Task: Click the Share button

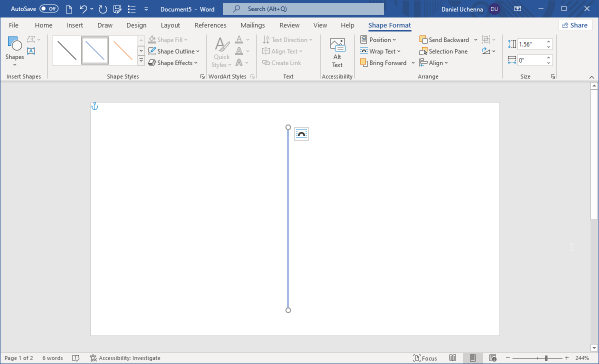Action: tap(575, 25)
